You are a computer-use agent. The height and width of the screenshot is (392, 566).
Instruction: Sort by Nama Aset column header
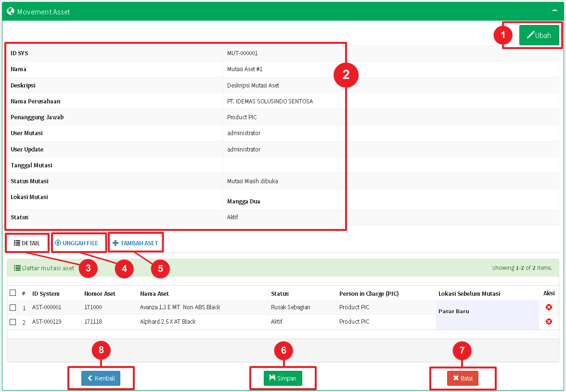click(x=154, y=293)
